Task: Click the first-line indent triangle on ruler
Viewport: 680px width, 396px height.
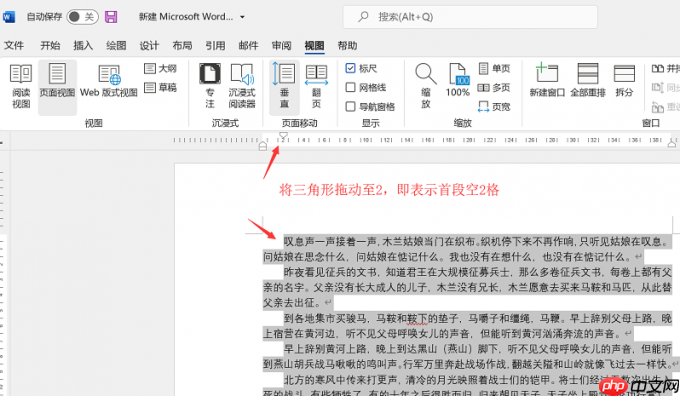Action: click(x=283, y=136)
